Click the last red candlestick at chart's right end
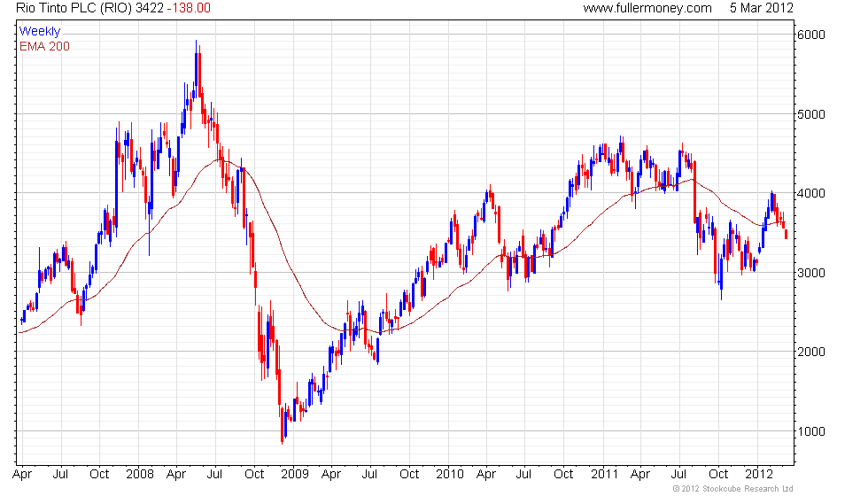 pyautogui.click(x=787, y=234)
